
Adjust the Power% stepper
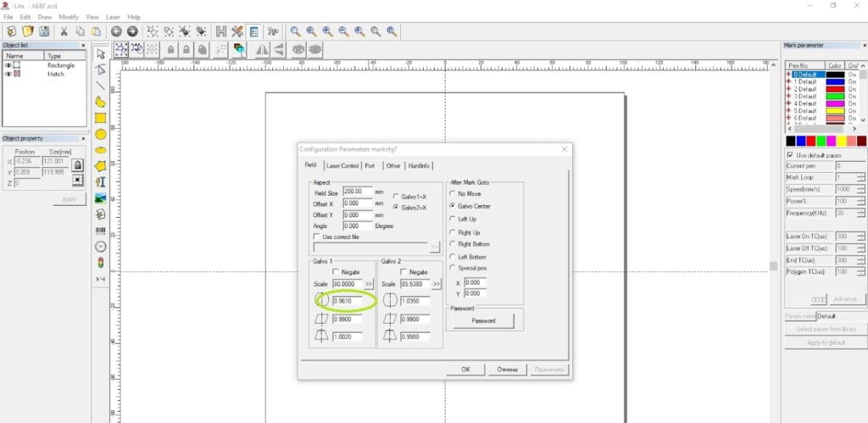click(x=860, y=201)
